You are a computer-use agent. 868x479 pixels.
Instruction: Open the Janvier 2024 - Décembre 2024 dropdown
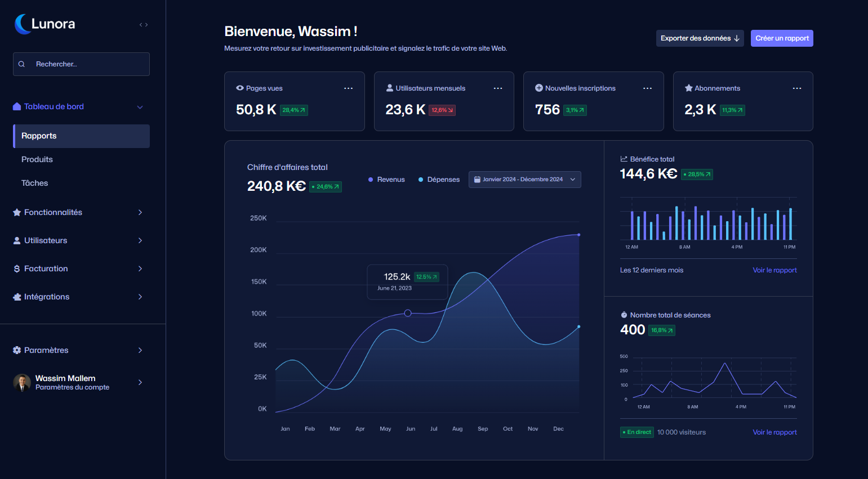524,180
